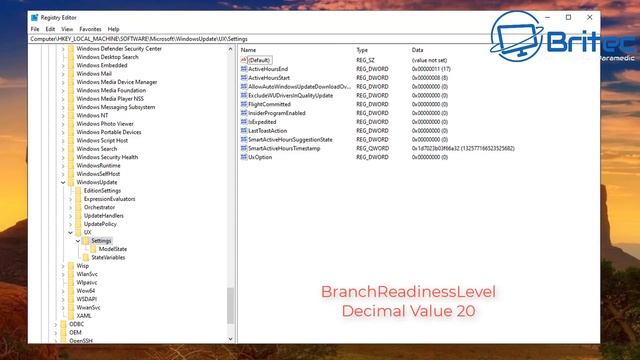Select the Windows Photo Viewer key

point(105,124)
